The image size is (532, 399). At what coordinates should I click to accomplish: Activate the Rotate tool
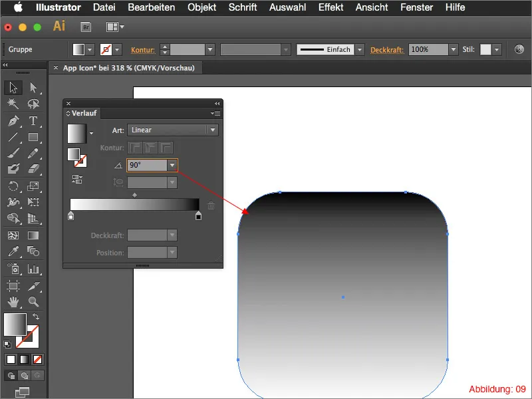[13, 186]
